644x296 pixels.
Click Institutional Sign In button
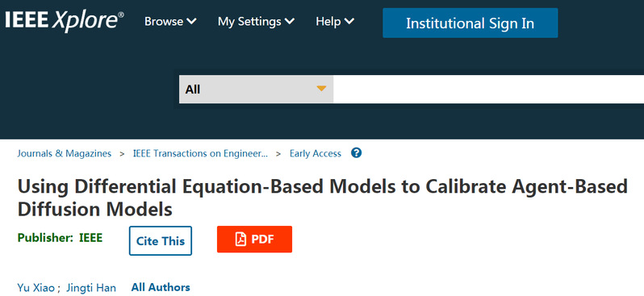[x=470, y=23]
